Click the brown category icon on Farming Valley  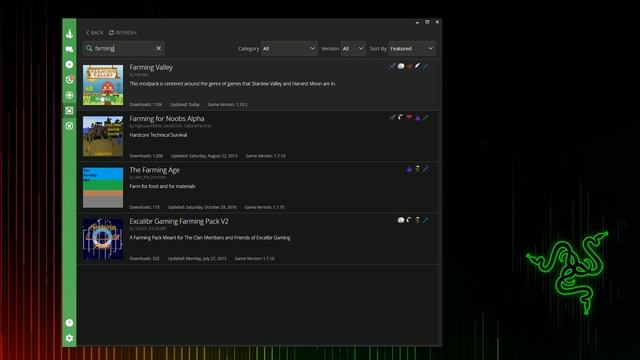[x=409, y=66]
